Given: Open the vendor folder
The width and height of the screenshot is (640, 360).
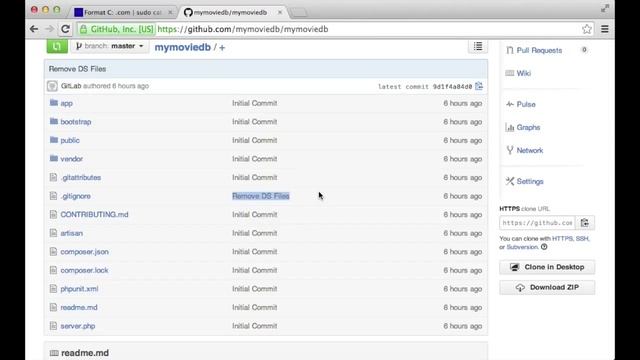Looking at the screenshot, I should (x=71, y=159).
